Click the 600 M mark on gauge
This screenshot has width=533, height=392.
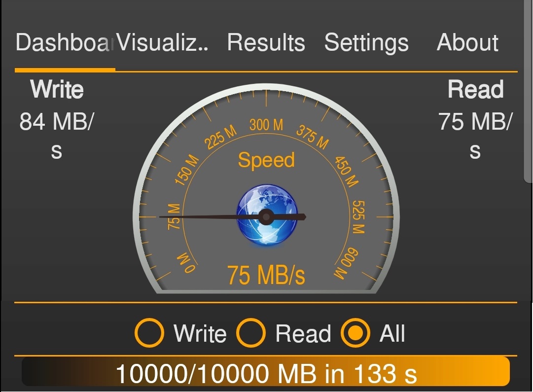346,264
